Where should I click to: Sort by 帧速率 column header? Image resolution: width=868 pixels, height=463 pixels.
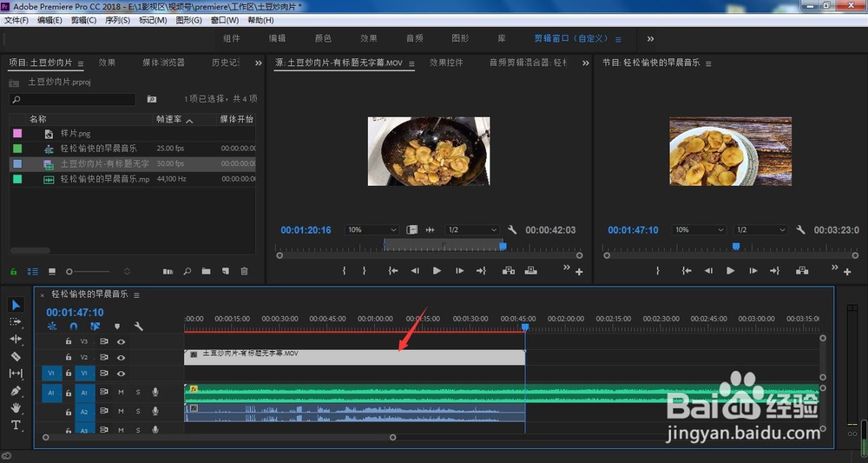[169, 119]
